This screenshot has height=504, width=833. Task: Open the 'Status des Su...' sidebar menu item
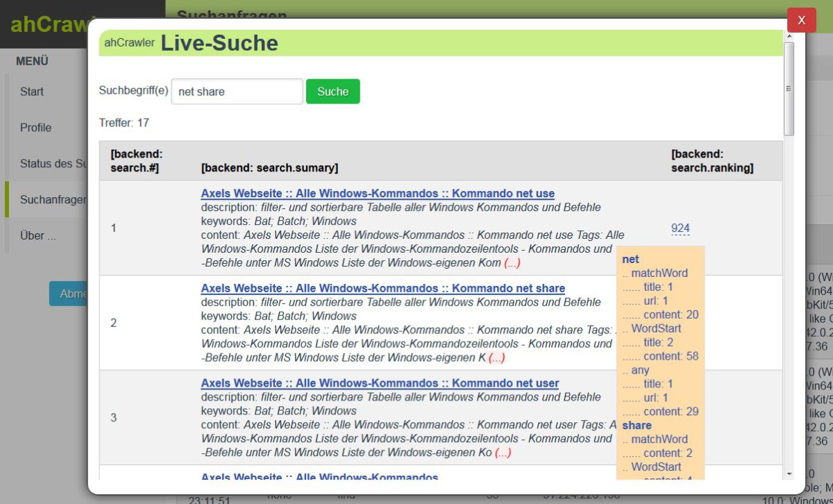click(47, 164)
